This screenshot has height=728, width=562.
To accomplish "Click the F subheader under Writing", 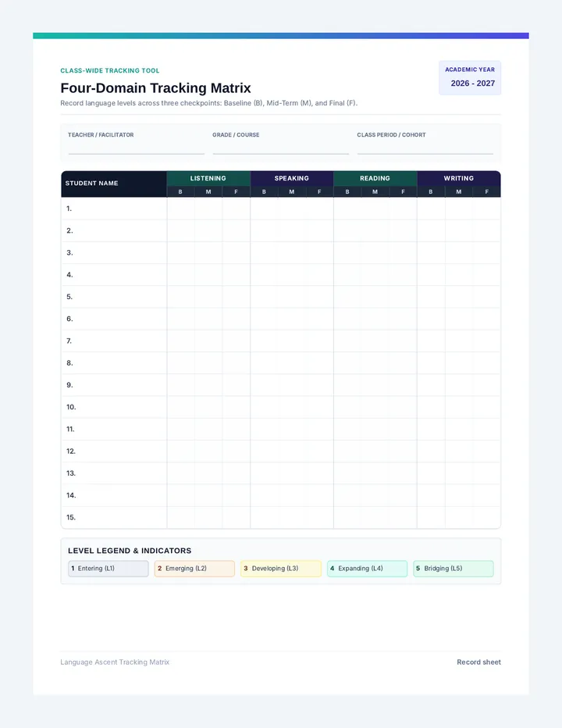I will pos(487,191).
